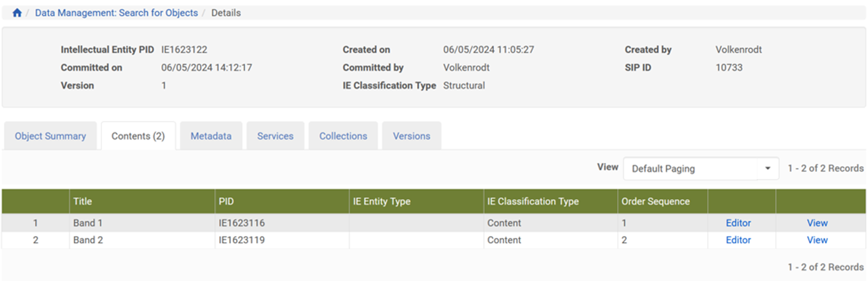Show the Collections tab
This screenshot has height=281, width=868.
point(343,136)
